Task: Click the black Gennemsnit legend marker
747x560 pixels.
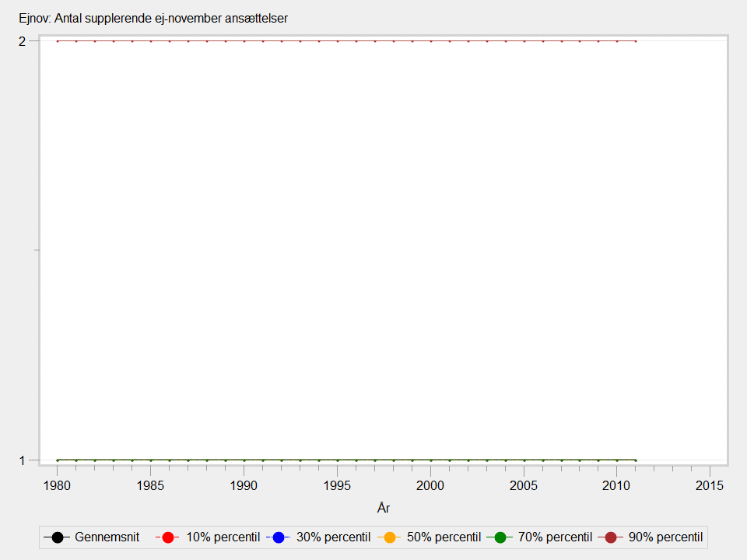Action: coord(57,537)
